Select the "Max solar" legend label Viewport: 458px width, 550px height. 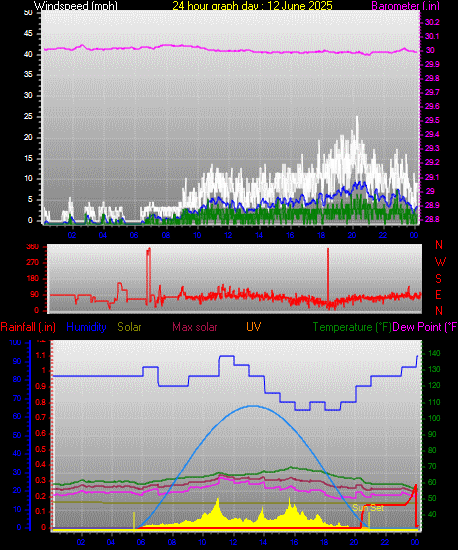(195, 327)
